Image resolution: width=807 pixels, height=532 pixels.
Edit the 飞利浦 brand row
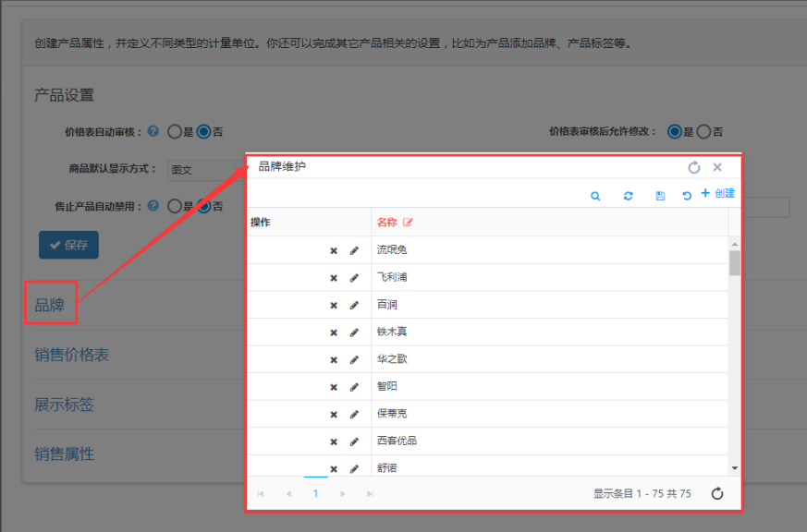click(354, 278)
